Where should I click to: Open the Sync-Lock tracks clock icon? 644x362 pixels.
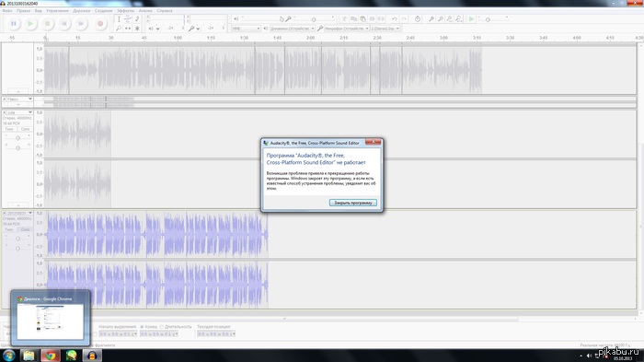click(x=418, y=19)
